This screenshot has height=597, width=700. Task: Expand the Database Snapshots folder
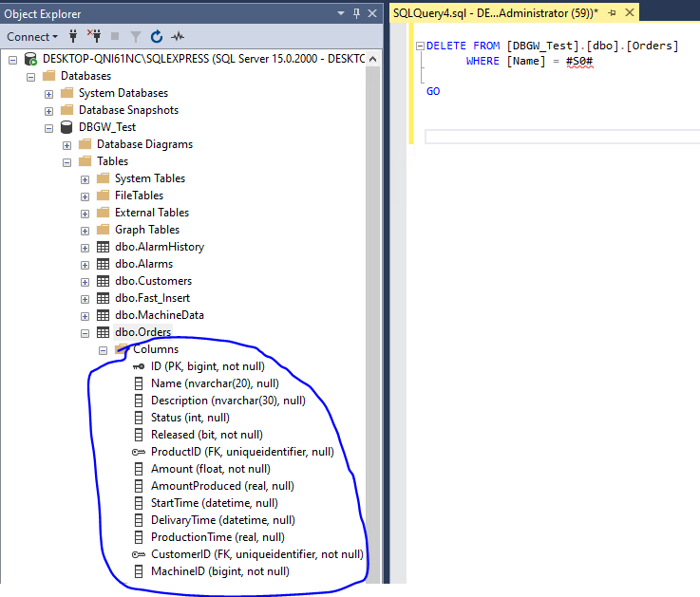click(48, 111)
